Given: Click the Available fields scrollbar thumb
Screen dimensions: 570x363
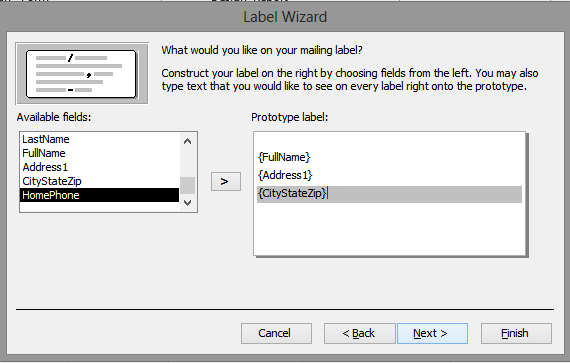Looking at the screenshot, I should [188, 185].
